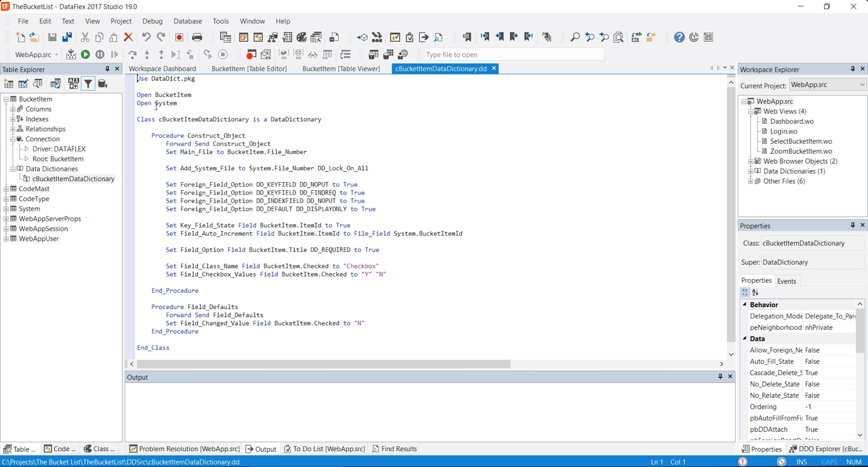This screenshot has height=467, width=868.
Task: Click the Compile project icon
Action: (71, 55)
